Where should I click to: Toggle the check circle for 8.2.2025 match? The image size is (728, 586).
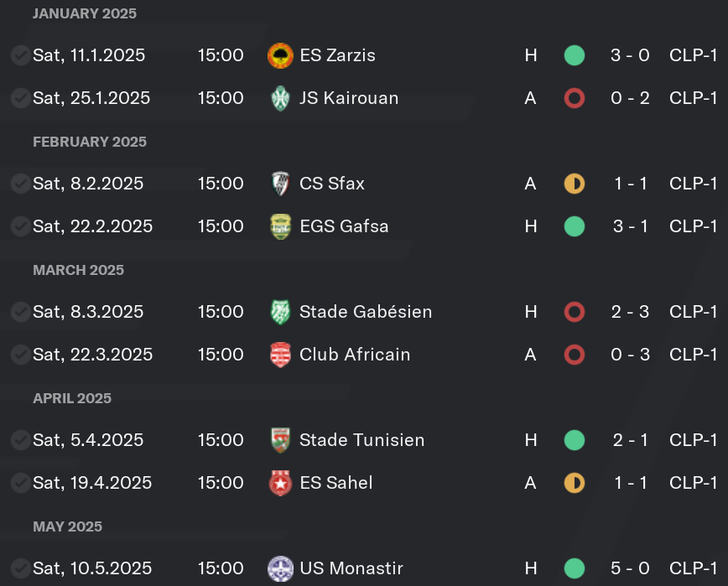[20, 184]
